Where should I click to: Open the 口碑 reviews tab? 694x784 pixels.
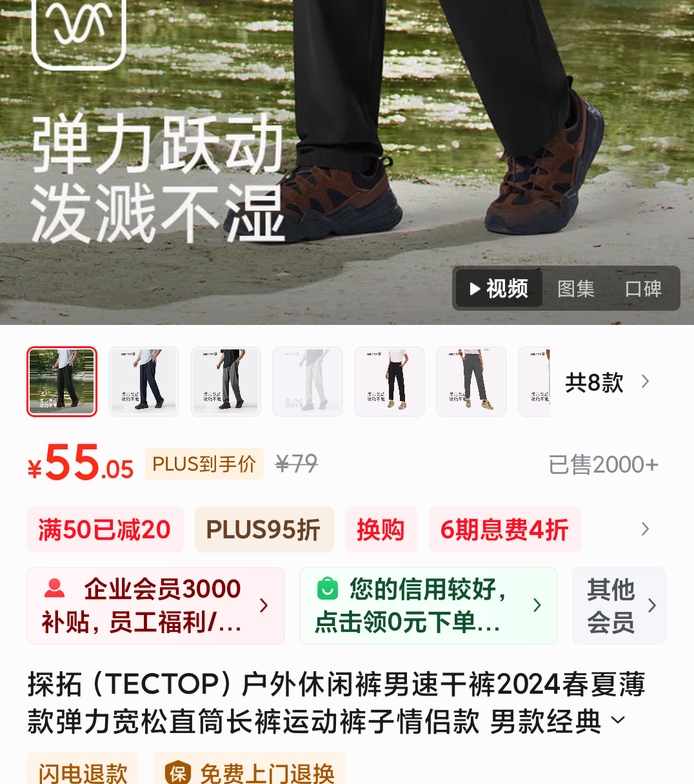pyautogui.click(x=643, y=288)
